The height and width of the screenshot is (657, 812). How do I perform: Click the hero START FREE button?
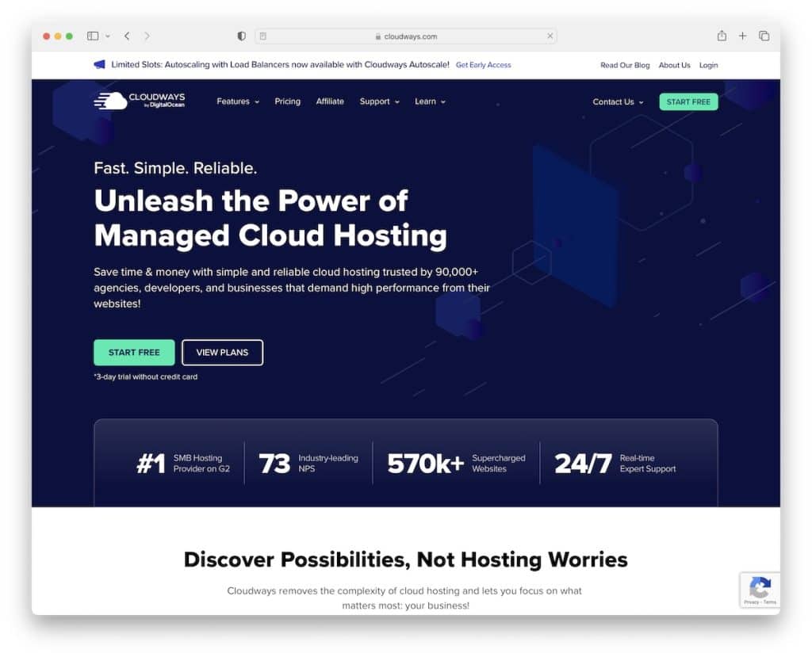(134, 352)
